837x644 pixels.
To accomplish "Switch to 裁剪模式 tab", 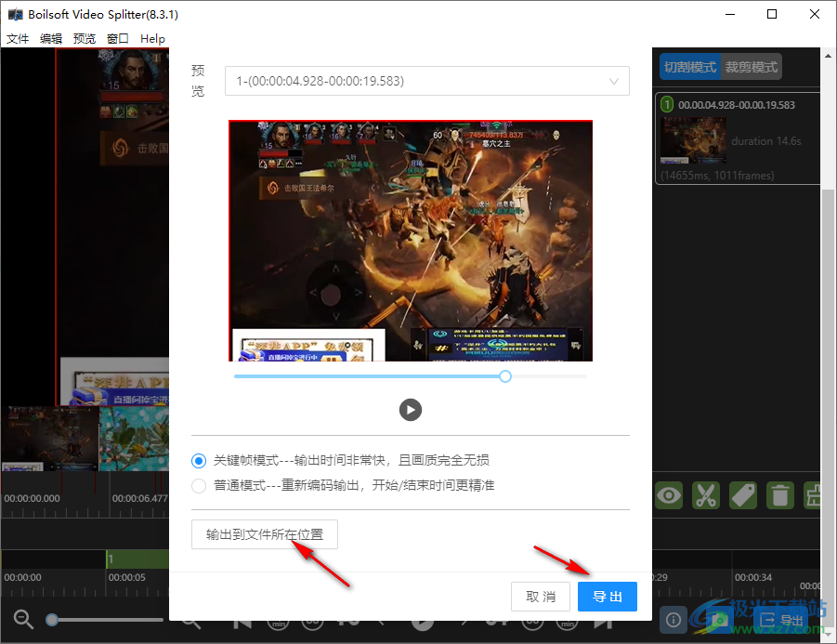I will [x=751, y=67].
